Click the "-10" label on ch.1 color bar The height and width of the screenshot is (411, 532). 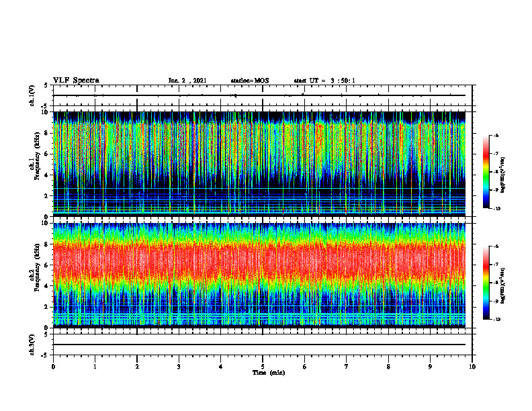pos(497,209)
